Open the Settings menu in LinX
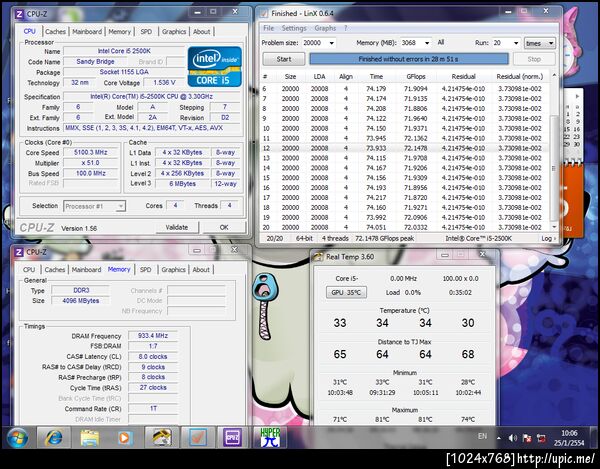The image size is (600, 469). tap(294, 28)
